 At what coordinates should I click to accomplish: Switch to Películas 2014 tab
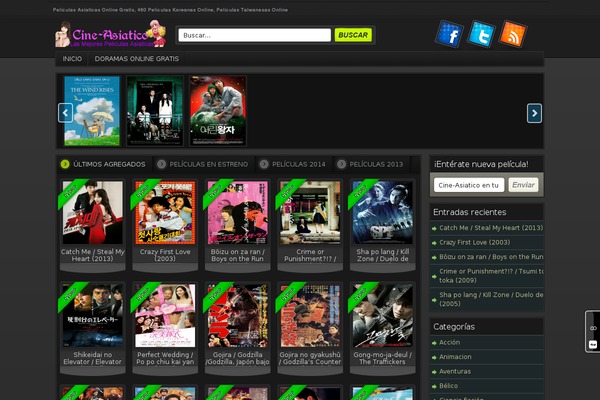point(293,164)
